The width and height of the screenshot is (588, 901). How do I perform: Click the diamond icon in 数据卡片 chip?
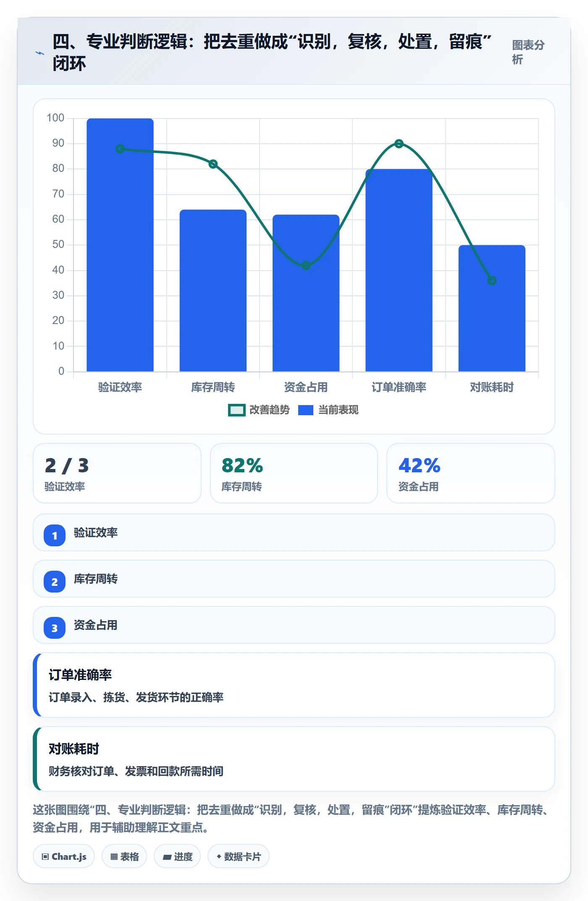(x=219, y=856)
